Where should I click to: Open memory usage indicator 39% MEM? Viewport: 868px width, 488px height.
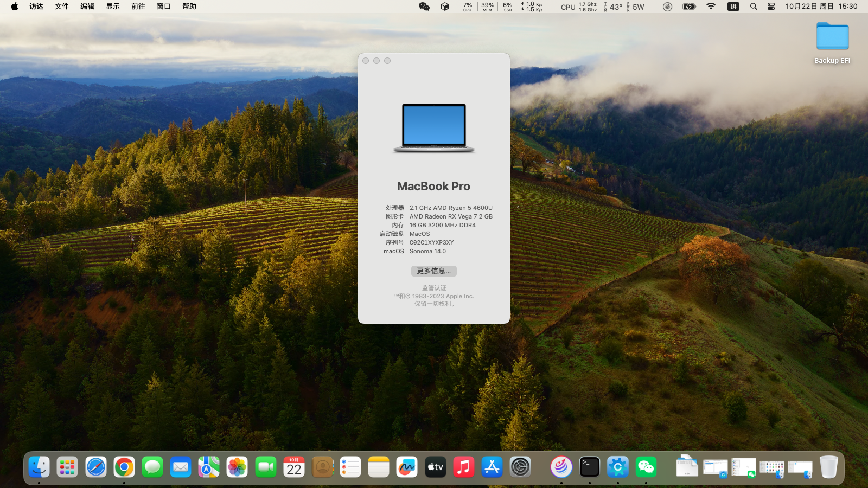pos(488,7)
